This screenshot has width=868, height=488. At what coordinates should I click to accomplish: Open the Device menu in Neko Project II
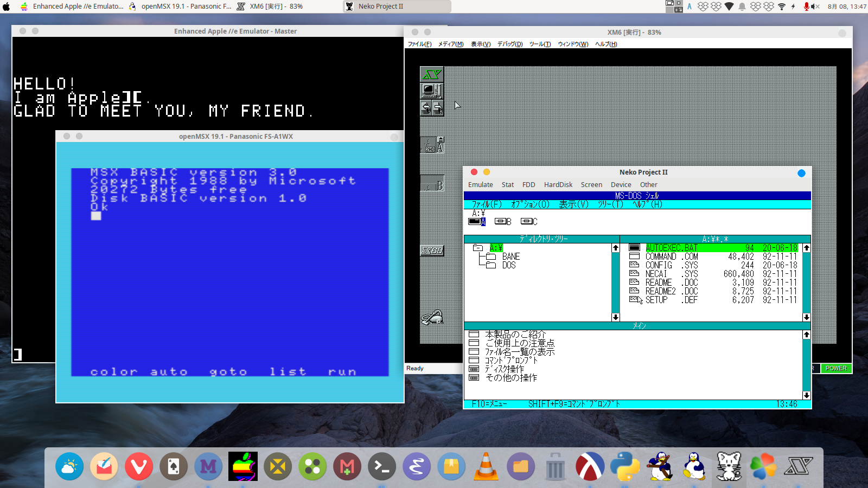tap(621, 185)
